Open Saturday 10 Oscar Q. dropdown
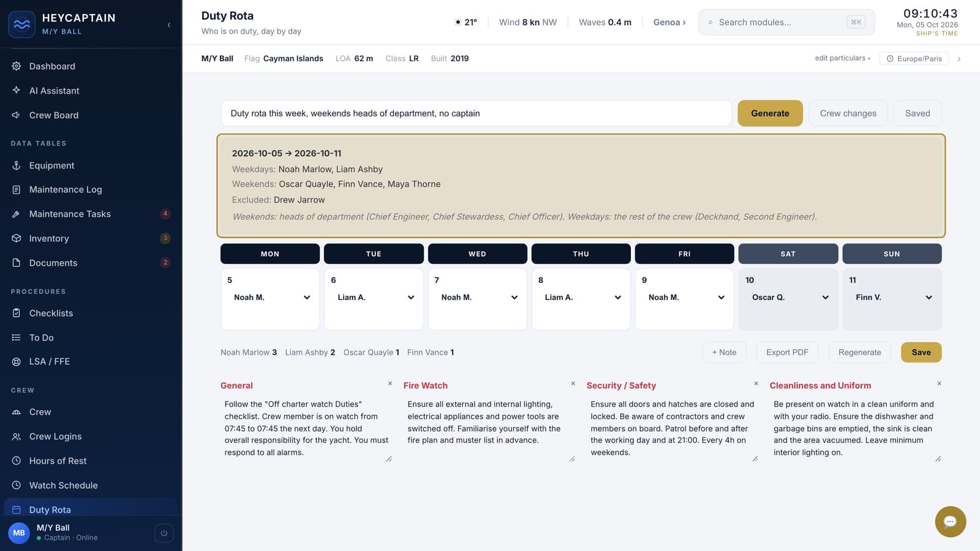980x551 pixels. [788, 298]
